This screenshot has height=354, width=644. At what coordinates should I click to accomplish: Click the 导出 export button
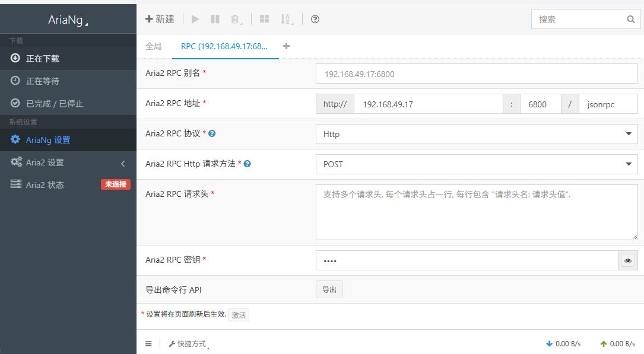[x=329, y=289]
